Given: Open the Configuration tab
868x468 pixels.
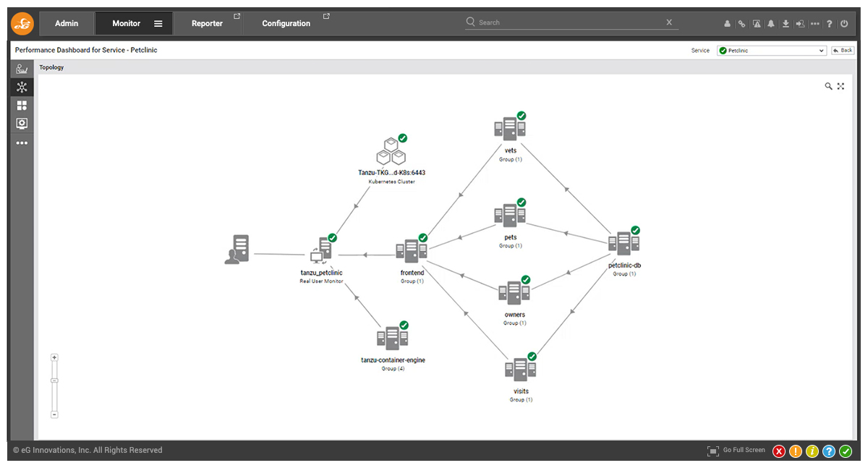Looking at the screenshot, I should [286, 23].
